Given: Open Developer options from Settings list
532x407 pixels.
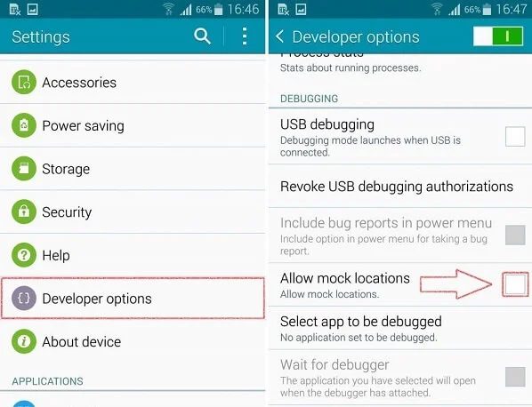Looking at the screenshot, I should (x=133, y=299).
